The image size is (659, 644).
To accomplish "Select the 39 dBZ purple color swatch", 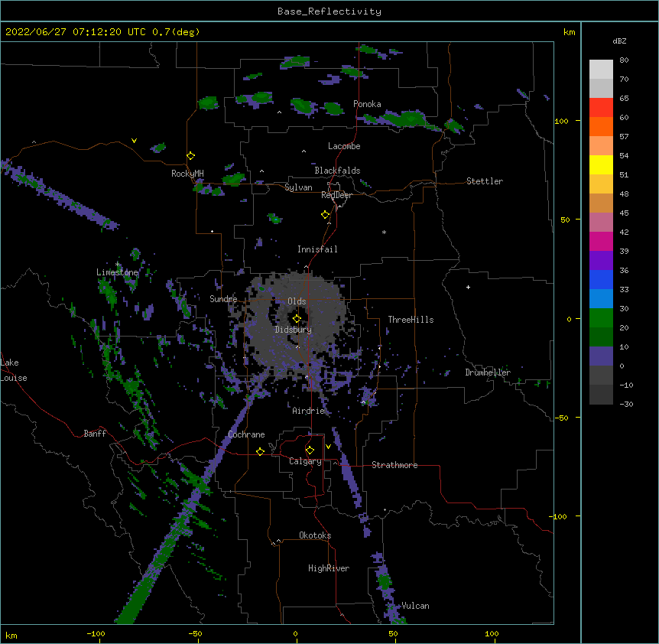I will 601,260.
